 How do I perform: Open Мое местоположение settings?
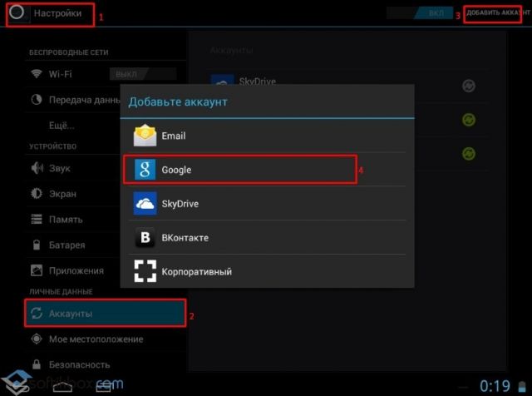(x=106, y=339)
